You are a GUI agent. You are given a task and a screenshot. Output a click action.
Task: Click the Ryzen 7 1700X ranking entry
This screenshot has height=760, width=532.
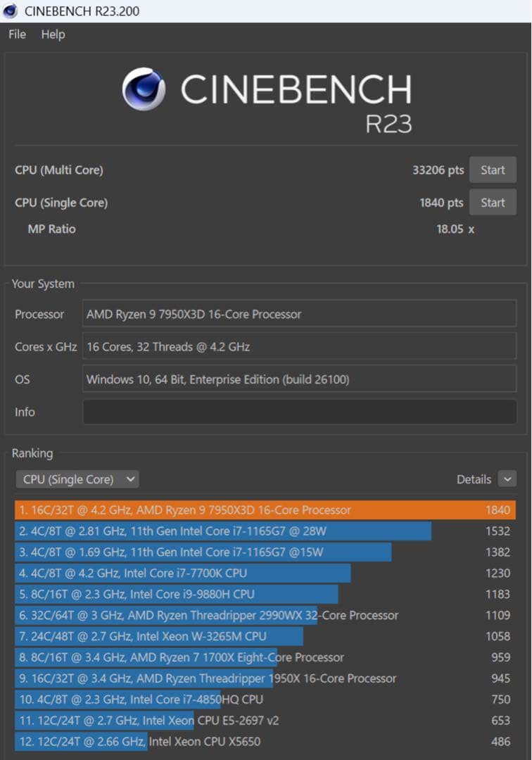tap(176, 657)
